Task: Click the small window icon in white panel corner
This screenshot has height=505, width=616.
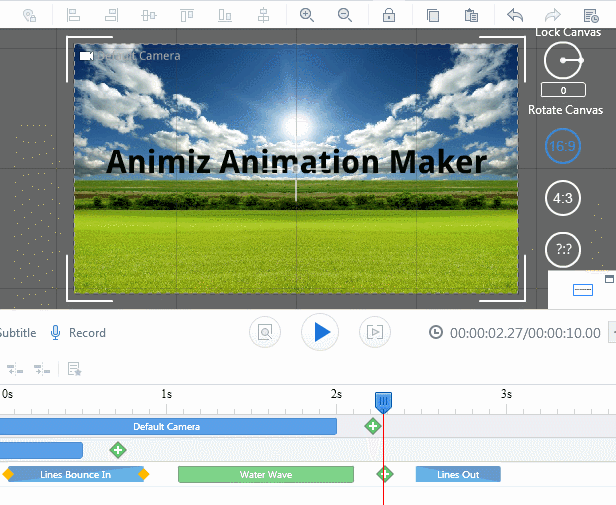Action: (x=609, y=279)
